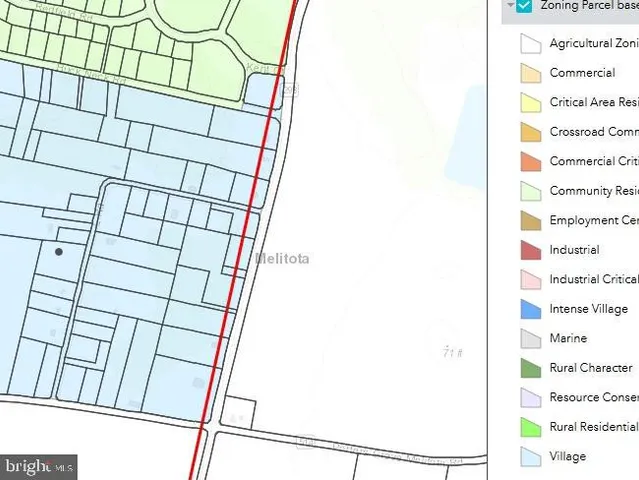Select the orange Crossroad Commercial legend icon
Viewport: 639px width, 480px height.
click(x=530, y=132)
